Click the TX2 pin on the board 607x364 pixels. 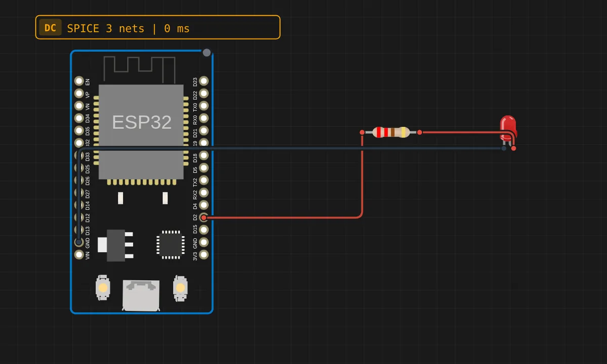pyautogui.click(x=204, y=180)
